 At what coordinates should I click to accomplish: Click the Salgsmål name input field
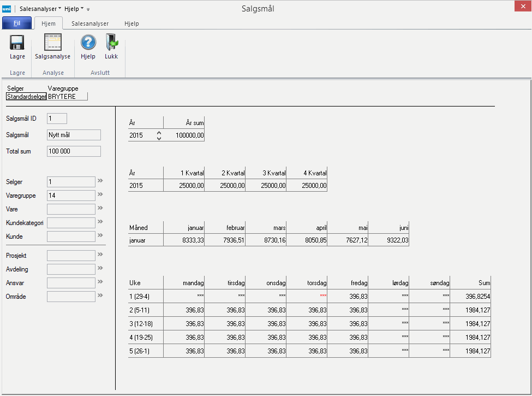(74, 135)
